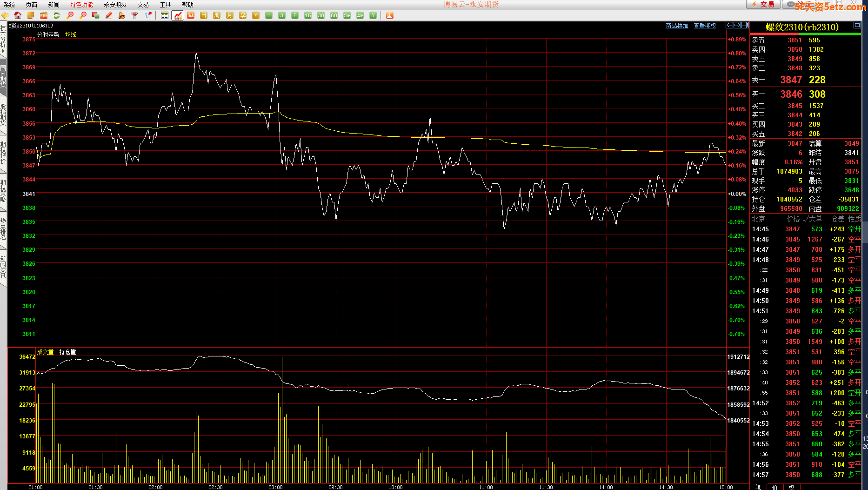The image size is (868, 490).
Task: Open the 系统 menu
Action: pyautogui.click(x=9, y=5)
